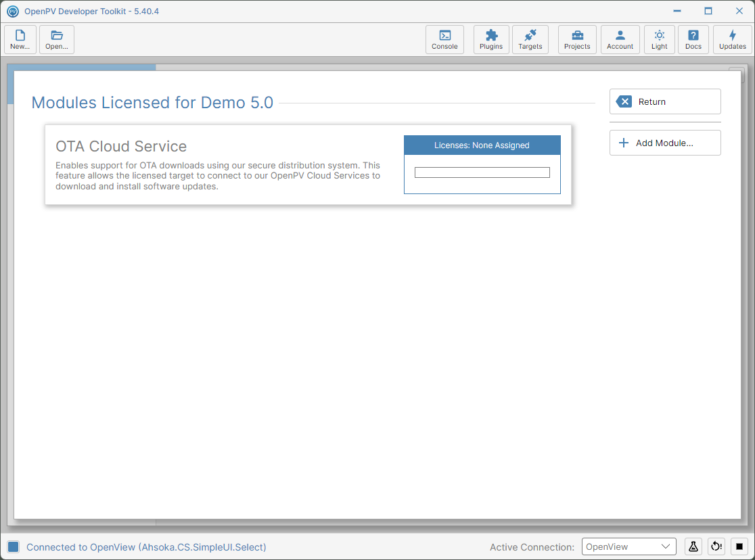Open a project with Open folder icon
The height and width of the screenshot is (560, 755).
coord(57,39)
